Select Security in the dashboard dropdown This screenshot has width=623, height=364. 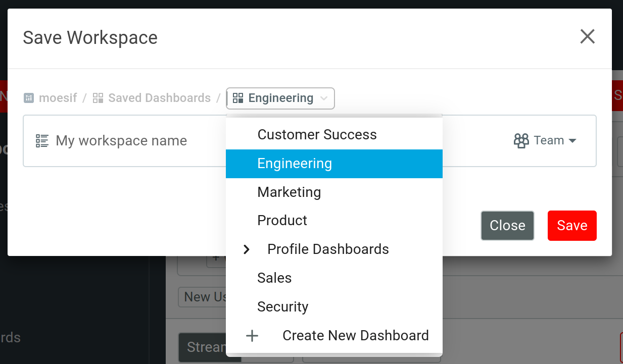coord(282,306)
